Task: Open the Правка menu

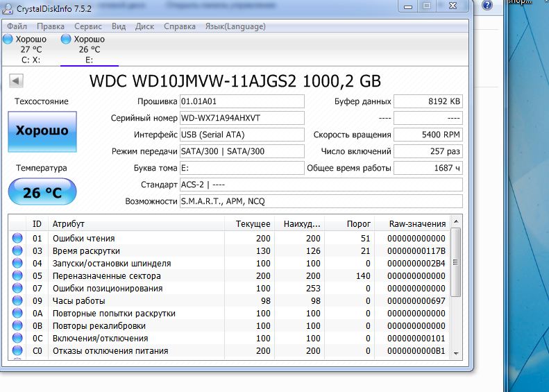Action: [51, 26]
